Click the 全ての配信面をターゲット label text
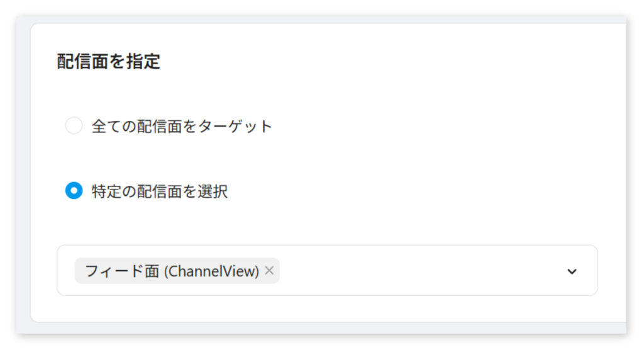Viewport: 644px width, 352px height. tap(182, 126)
